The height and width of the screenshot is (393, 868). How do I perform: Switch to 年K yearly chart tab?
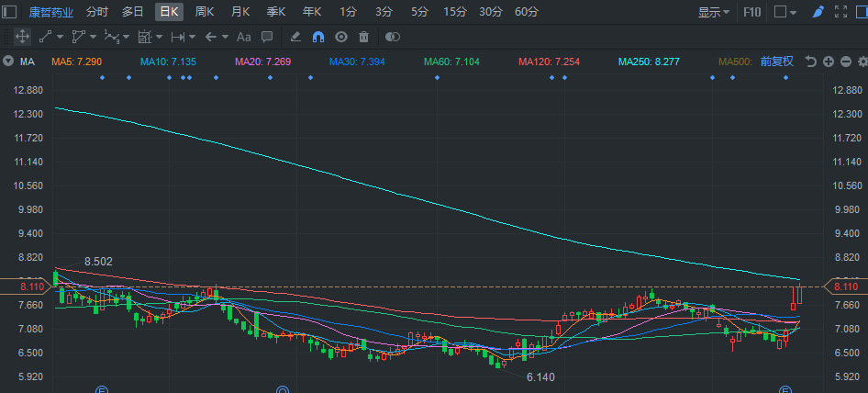(312, 12)
